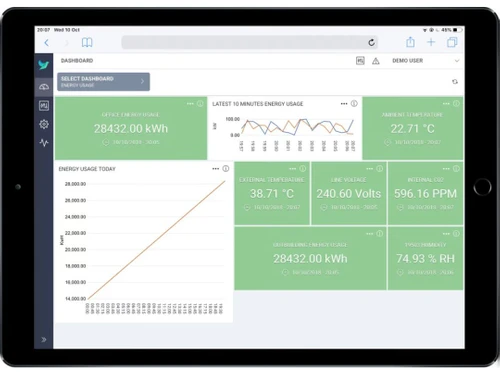Click the 22.71 °C reading

[413, 129]
